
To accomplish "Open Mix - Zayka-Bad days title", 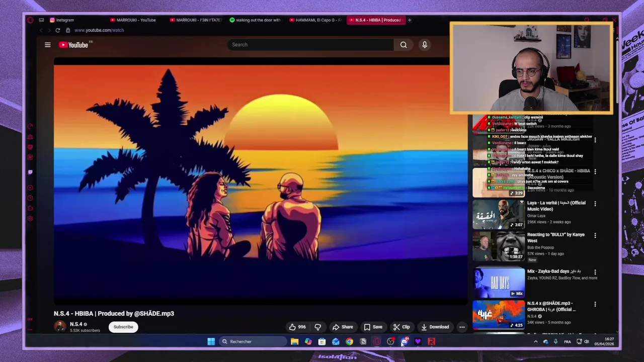I will point(554,271).
